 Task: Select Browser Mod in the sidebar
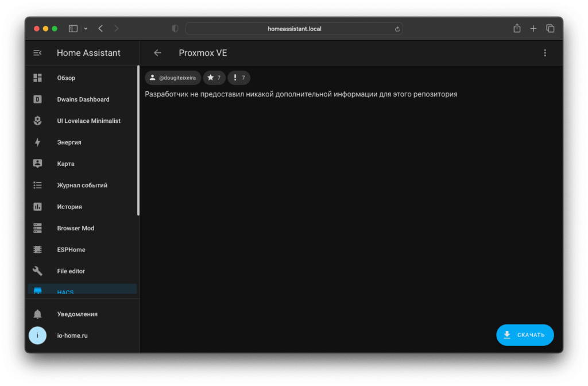coord(82,227)
